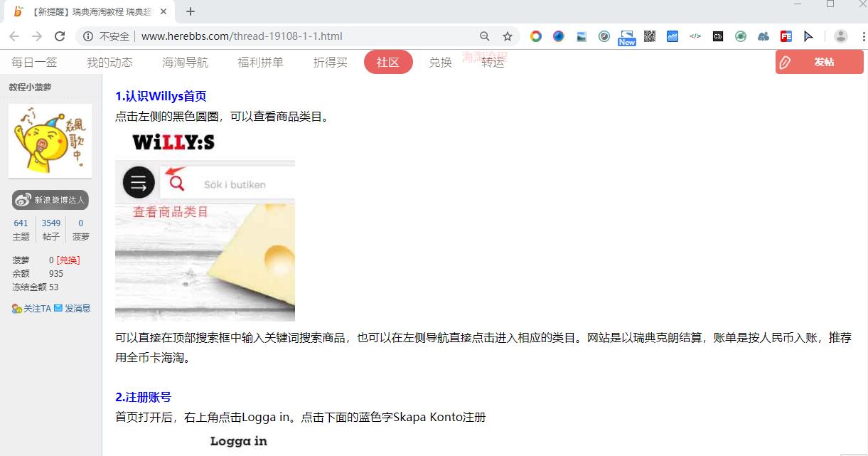Select the arrow cursor extension icon
Viewport: 868px width, 456px height.
point(809,36)
